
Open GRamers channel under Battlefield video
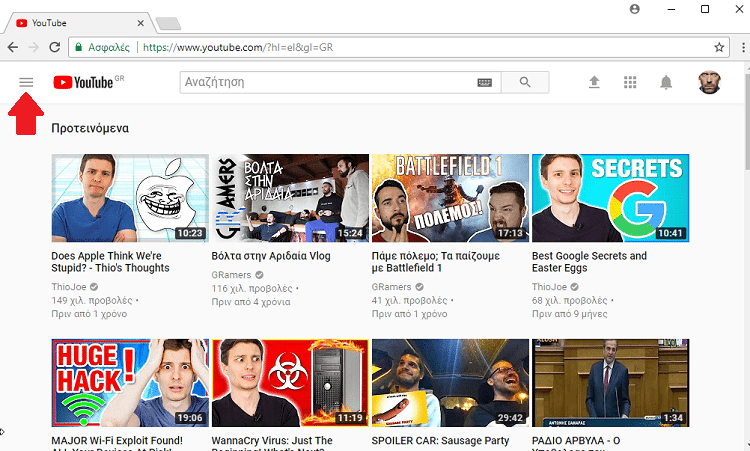(391, 286)
